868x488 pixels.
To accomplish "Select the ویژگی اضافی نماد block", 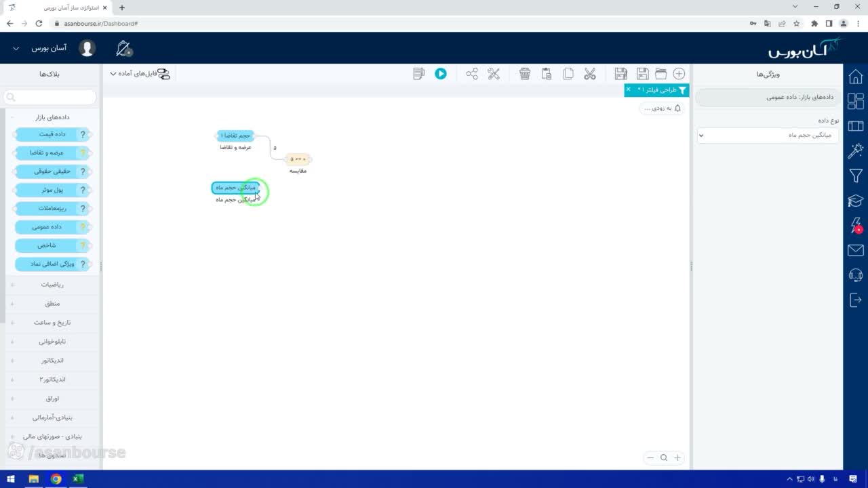I will (52, 264).
